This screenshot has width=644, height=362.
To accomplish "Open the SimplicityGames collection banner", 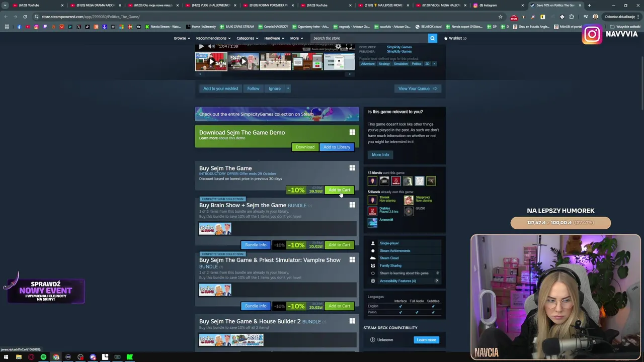I will point(277,114).
